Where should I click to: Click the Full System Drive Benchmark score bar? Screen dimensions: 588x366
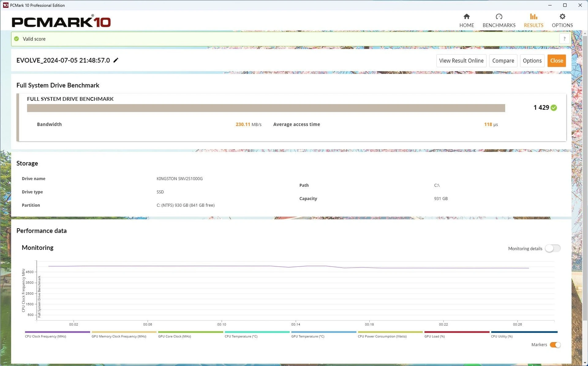[x=266, y=108]
